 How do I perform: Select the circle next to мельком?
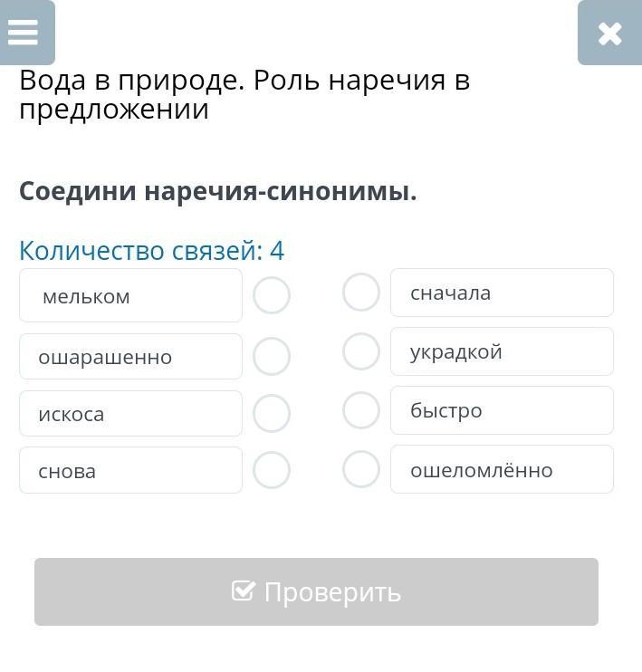coord(272,295)
